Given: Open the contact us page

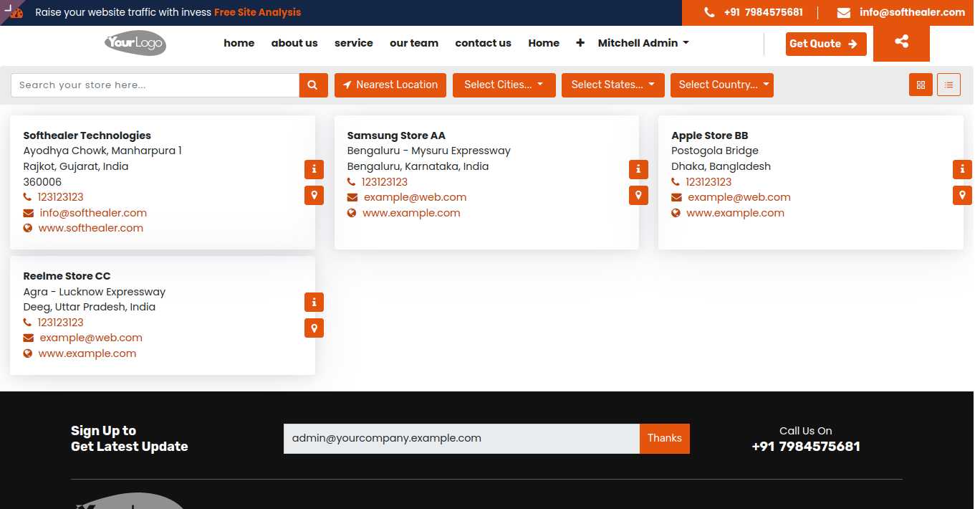Looking at the screenshot, I should (x=484, y=43).
